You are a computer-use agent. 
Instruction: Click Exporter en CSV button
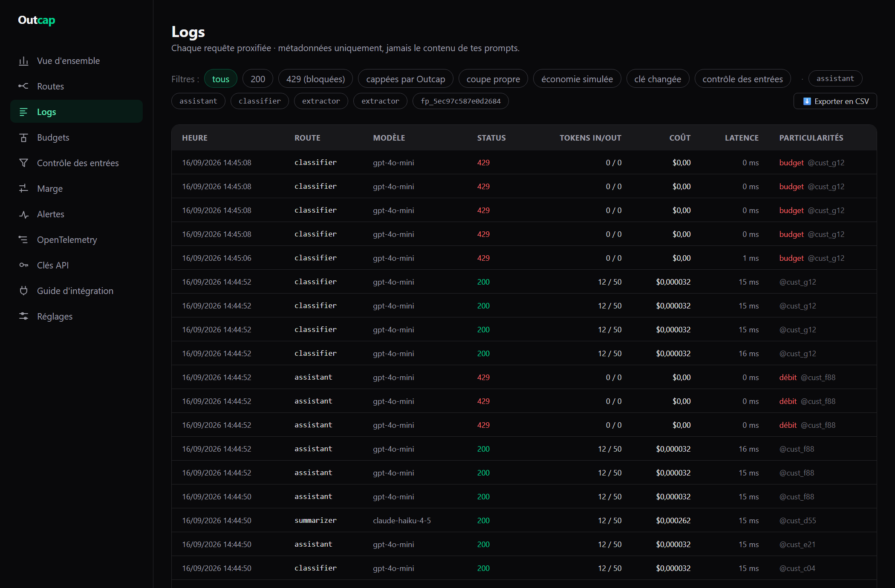tap(835, 101)
